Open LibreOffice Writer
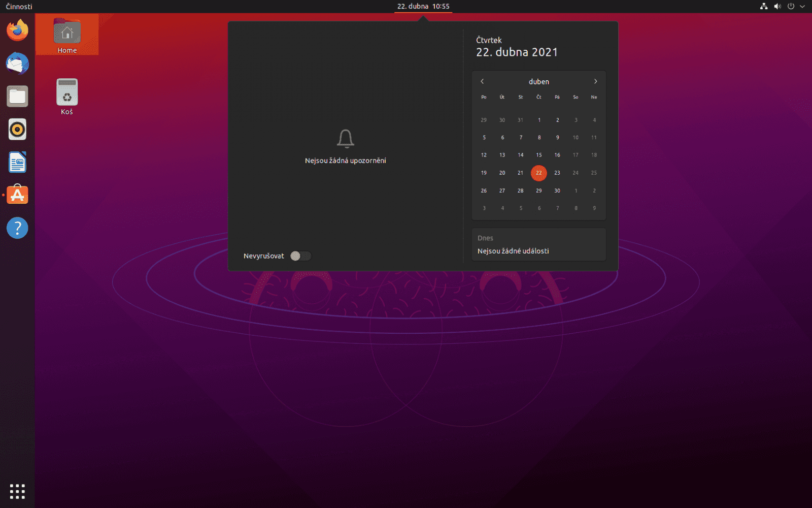The width and height of the screenshot is (812, 508). pos(17,162)
